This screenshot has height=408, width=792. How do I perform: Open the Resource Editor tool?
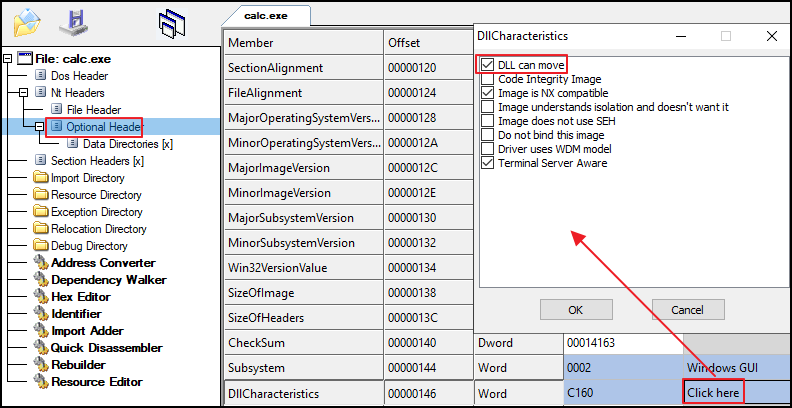(96, 382)
